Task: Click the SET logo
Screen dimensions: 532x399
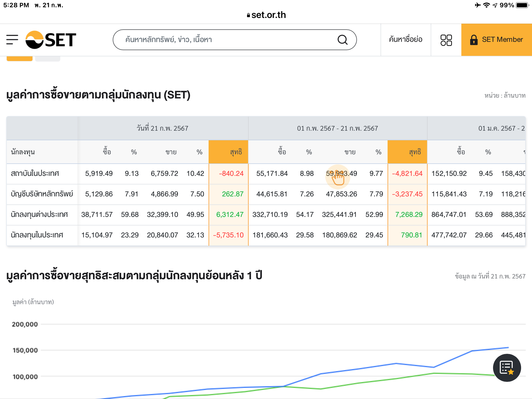Action: [x=51, y=40]
